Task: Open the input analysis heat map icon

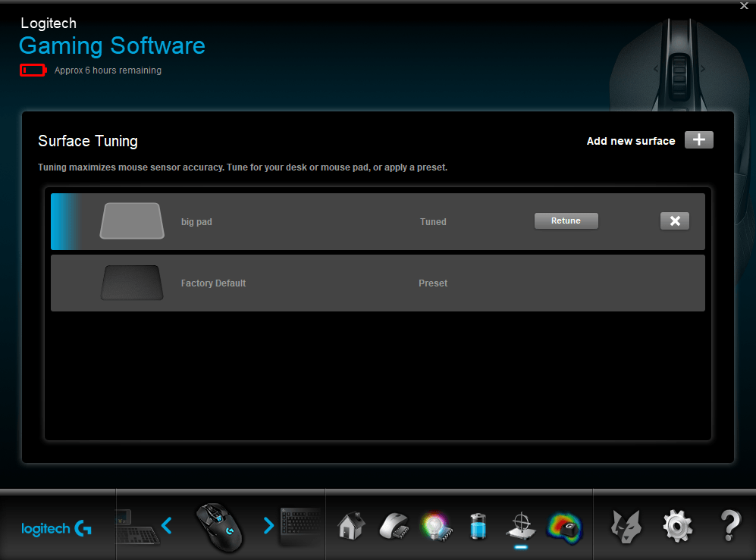Action: point(565,527)
